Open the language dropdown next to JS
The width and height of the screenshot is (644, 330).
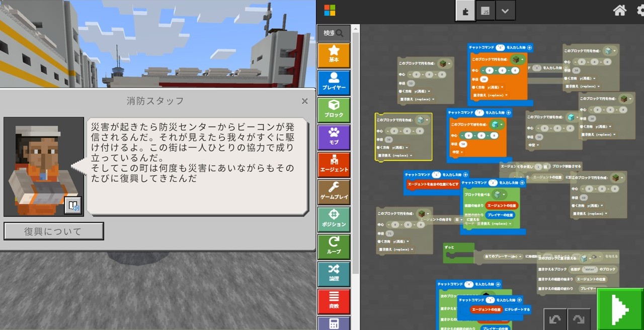[505, 11]
